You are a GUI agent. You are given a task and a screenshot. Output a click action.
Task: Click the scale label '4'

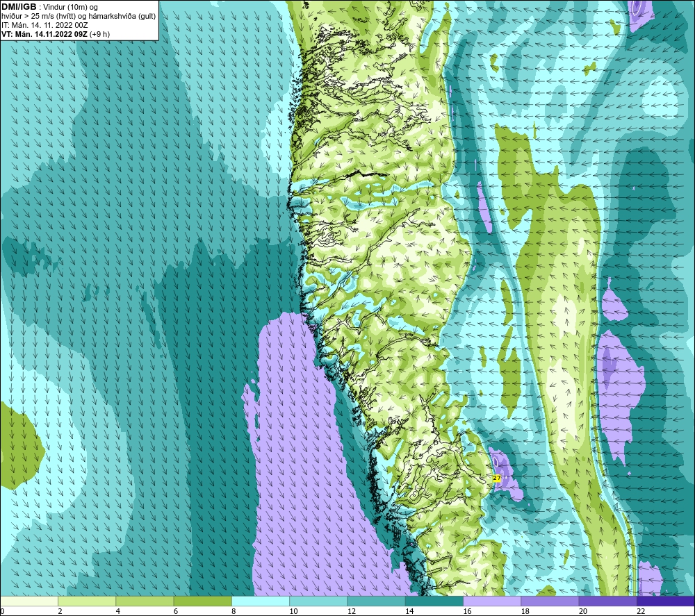click(118, 611)
